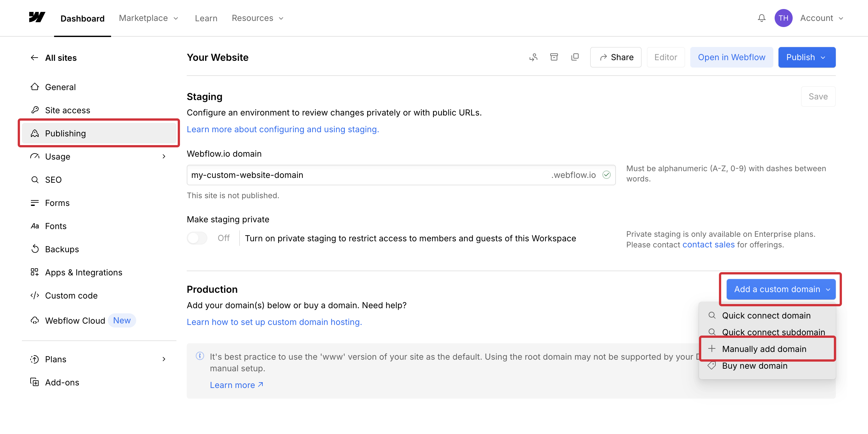Click Learn more link in notice

(237, 385)
